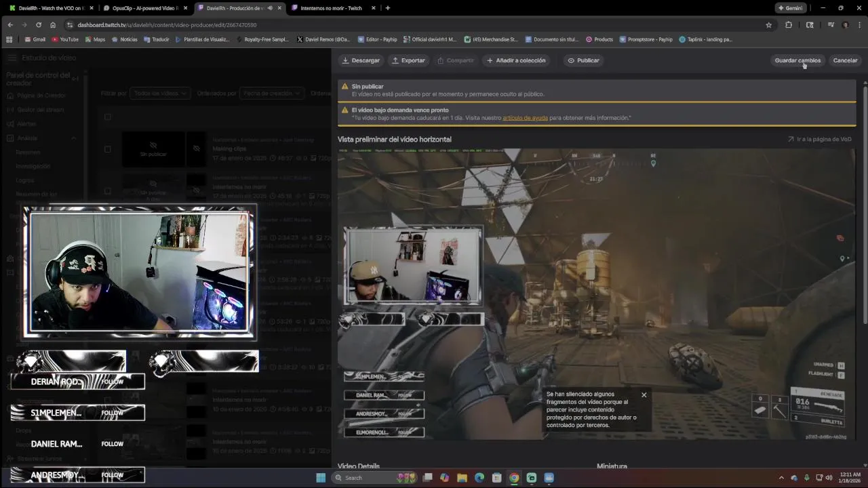Open the Traducir bookmark
The image size is (868, 488).
tap(157, 39)
